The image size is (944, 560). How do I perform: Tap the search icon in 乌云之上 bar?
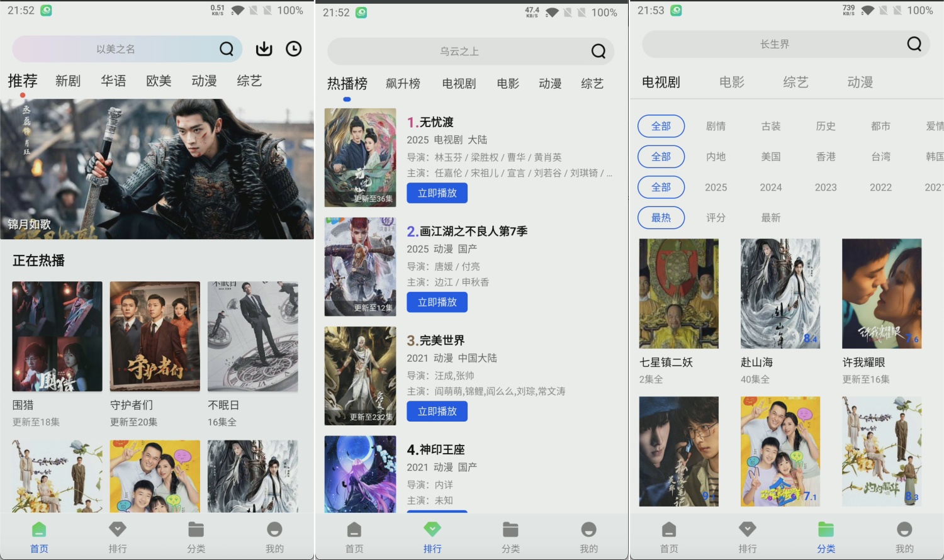(x=598, y=52)
